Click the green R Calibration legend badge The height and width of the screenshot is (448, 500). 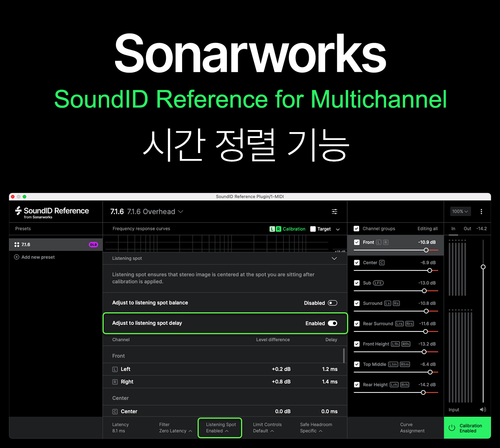point(279,229)
